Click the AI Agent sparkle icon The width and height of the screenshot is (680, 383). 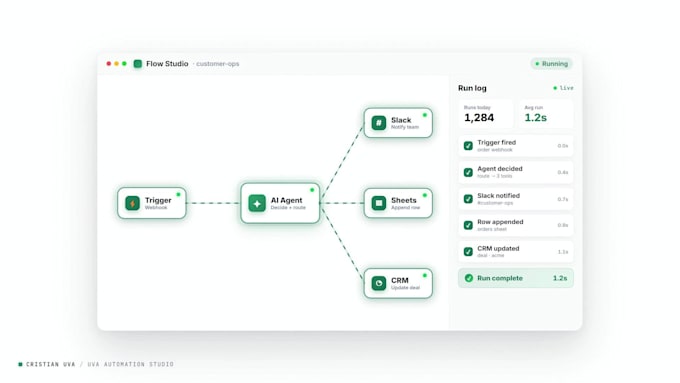(x=257, y=203)
